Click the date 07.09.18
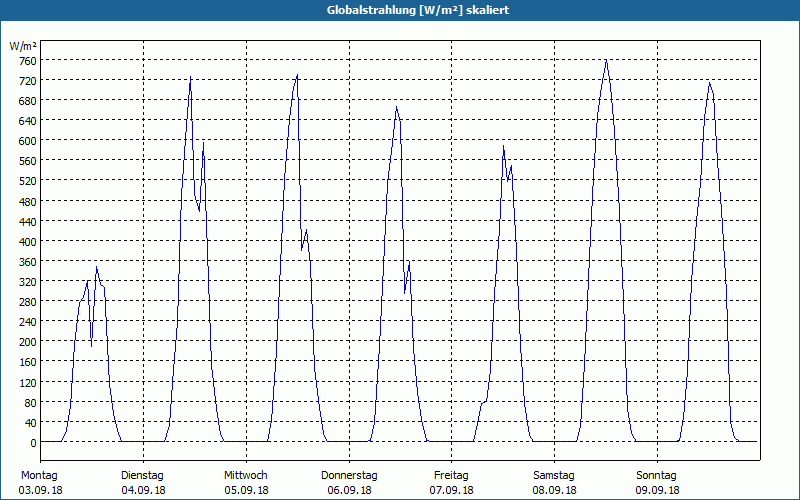Image resolution: width=800 pixels, height=500 pixels. (x=452, y=490)
